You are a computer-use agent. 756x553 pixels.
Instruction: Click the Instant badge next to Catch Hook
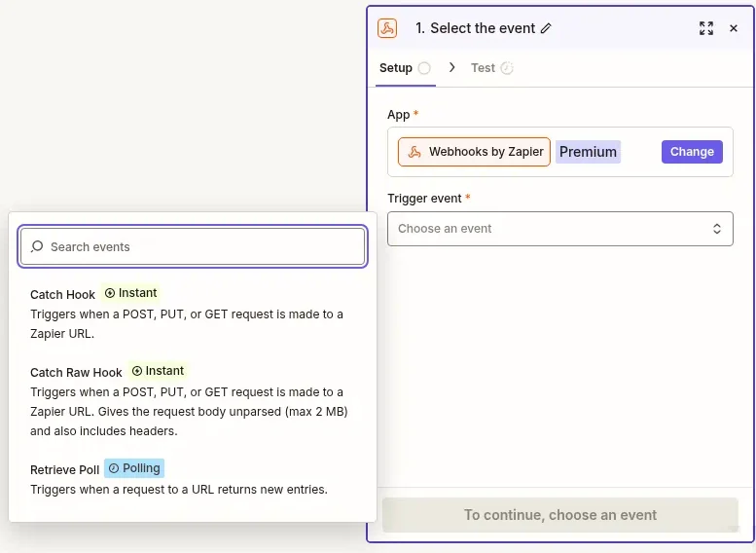click(130, 293)
